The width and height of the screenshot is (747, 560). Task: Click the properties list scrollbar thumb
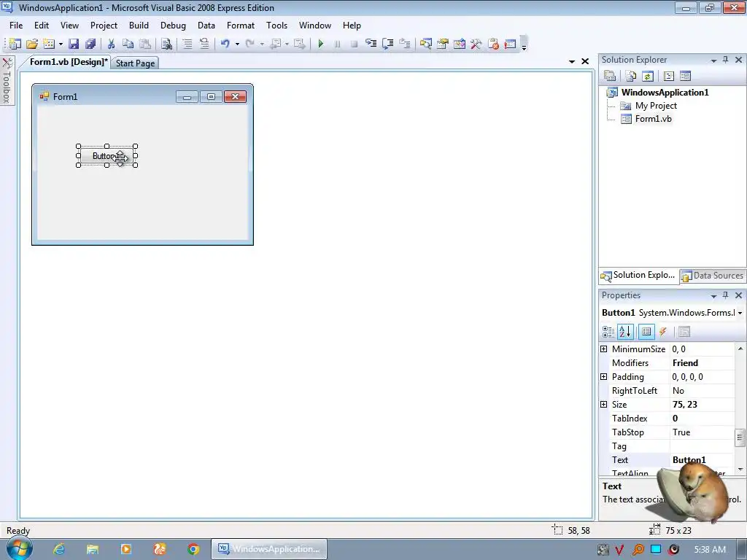(x=740, y=437)
